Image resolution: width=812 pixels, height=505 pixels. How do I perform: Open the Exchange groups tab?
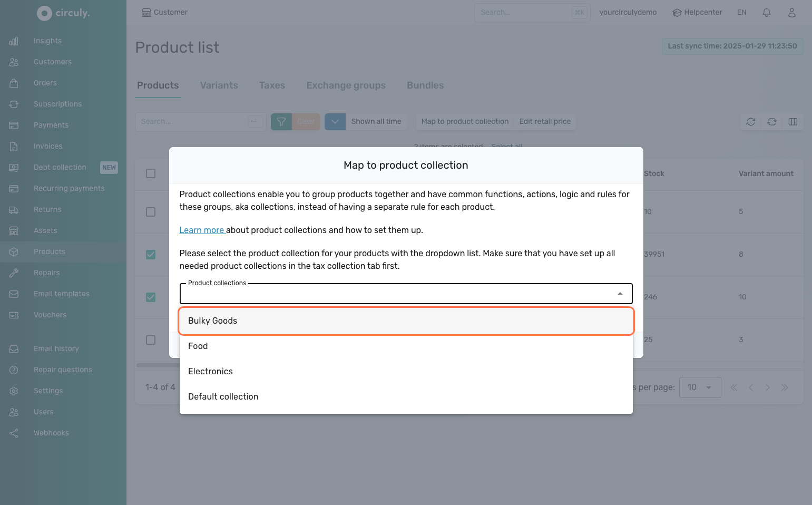tap(346, 85)
